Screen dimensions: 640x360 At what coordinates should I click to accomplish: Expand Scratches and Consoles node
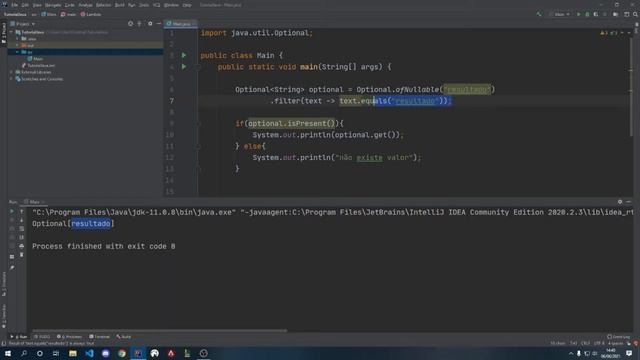tap(12, 79)
